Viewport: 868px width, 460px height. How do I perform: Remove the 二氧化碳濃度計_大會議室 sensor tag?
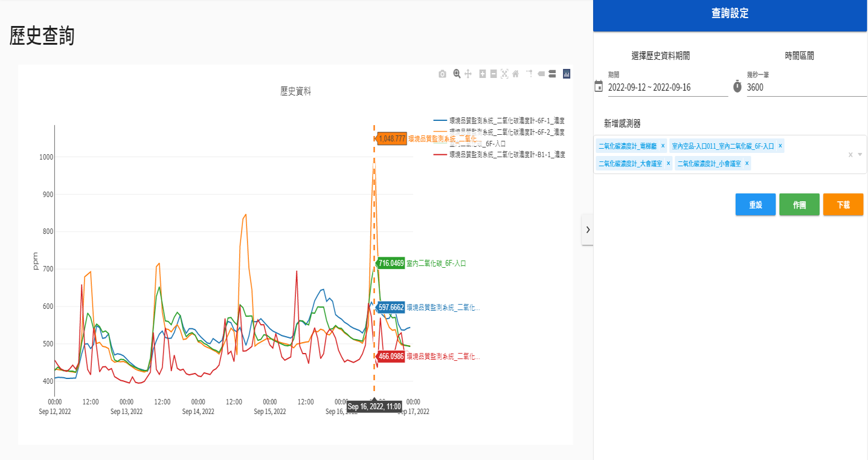coord(668,163)
